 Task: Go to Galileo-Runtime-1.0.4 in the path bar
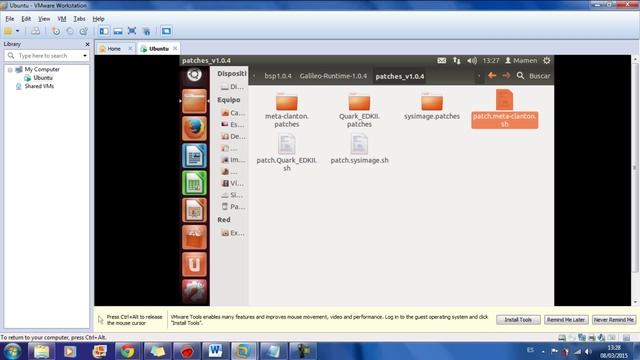(x=333, y=76)
